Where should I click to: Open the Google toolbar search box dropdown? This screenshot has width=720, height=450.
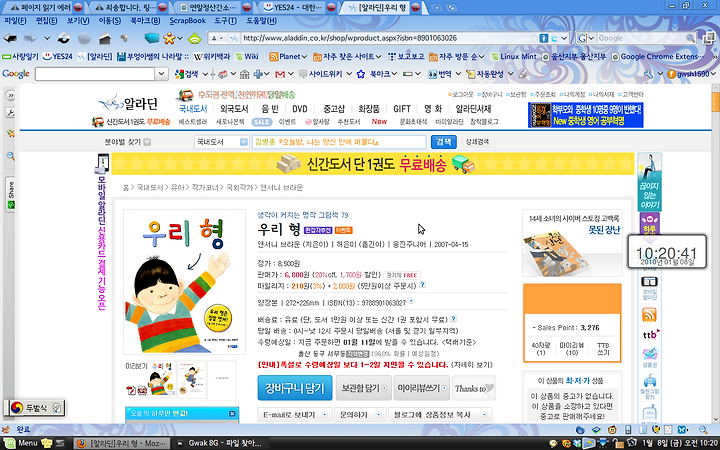coord(161,73)
